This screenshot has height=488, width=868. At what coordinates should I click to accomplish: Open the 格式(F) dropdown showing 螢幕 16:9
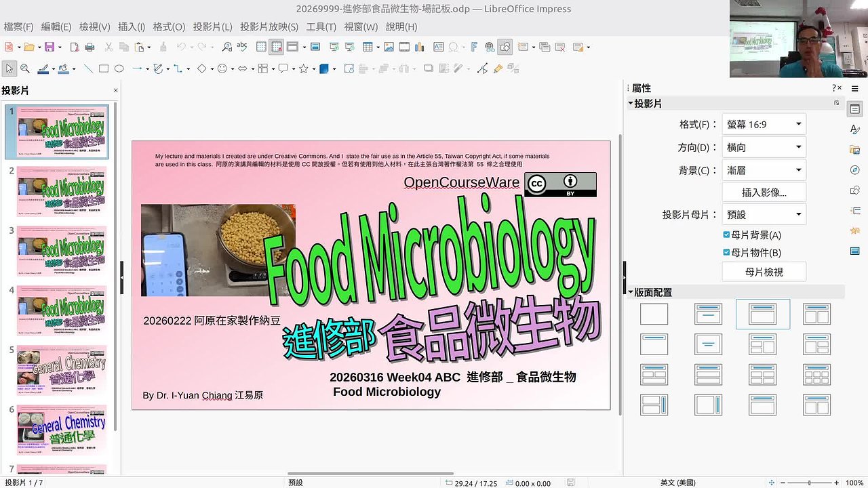point(764,124)
